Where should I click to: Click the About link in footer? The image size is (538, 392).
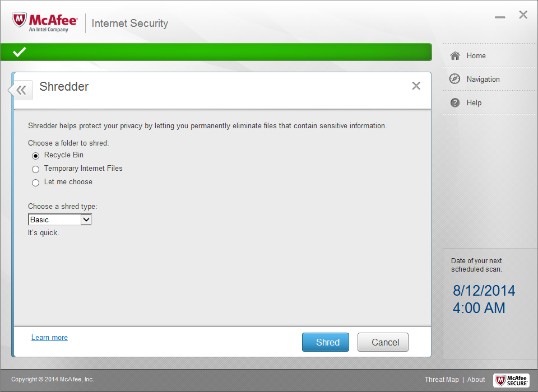[x=476, y=380]
